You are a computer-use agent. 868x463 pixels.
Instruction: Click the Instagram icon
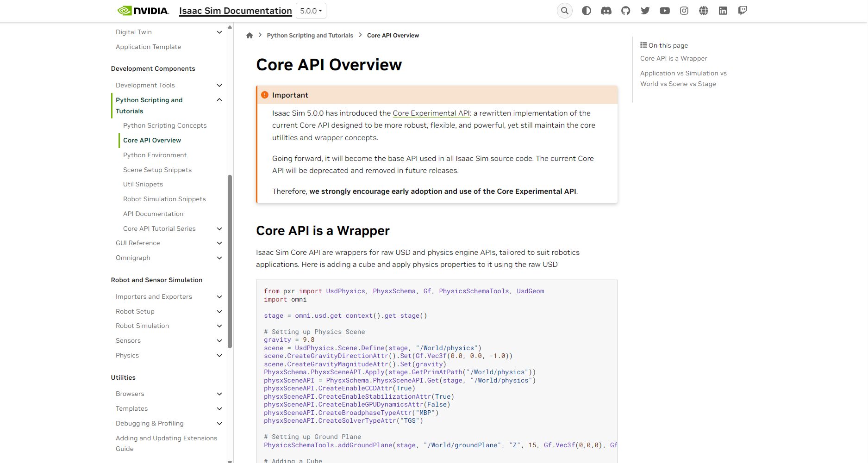[x=684, y=11]
